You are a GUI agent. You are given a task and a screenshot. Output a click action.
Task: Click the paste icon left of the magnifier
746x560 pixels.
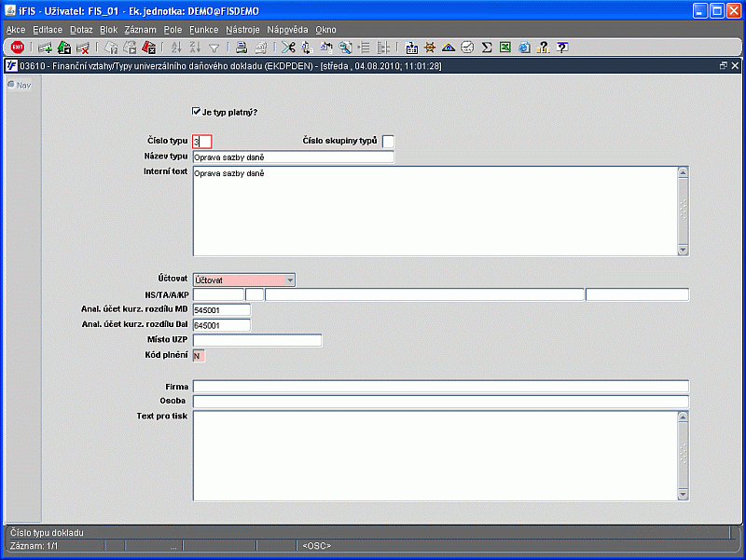coord(326,48)
